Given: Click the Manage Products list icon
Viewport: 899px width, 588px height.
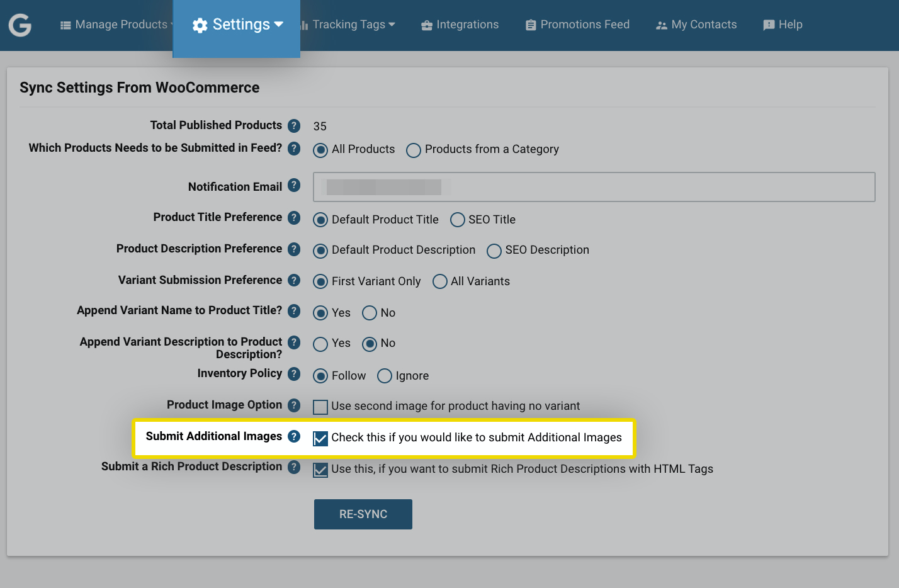Looking at the screenshot, I should pyautogui.click(x=65, y=25).
